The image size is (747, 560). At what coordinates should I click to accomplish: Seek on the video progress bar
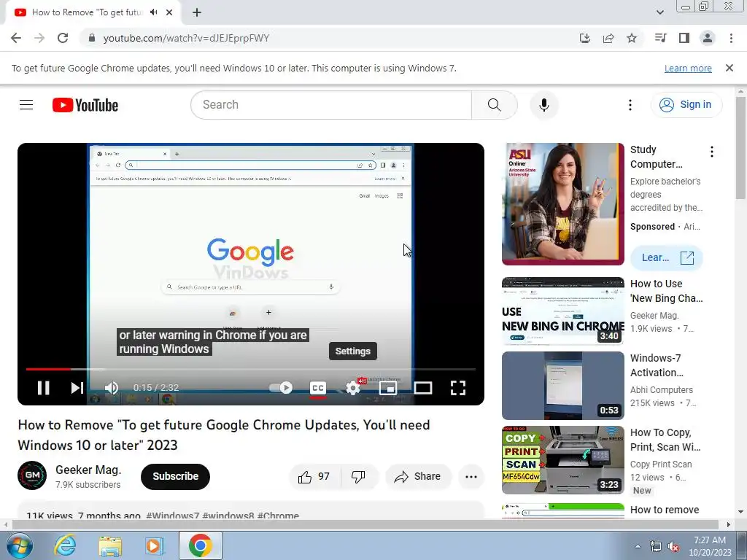(251, 369)
